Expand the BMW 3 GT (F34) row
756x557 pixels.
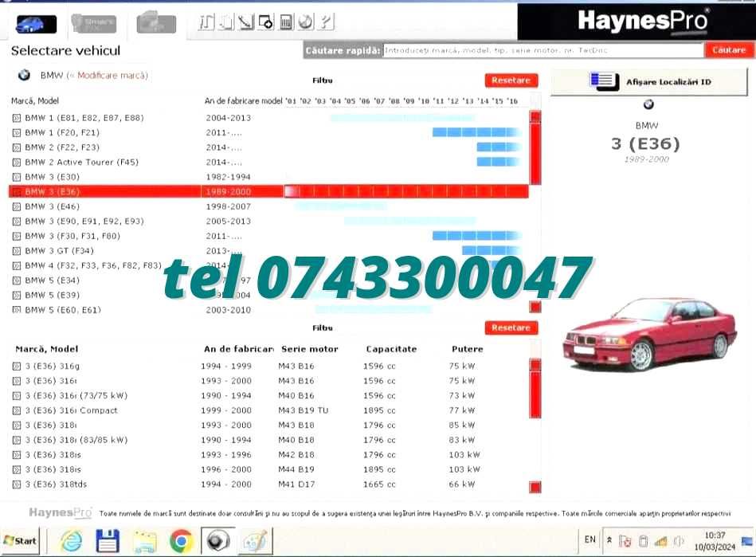click(17, 251)
